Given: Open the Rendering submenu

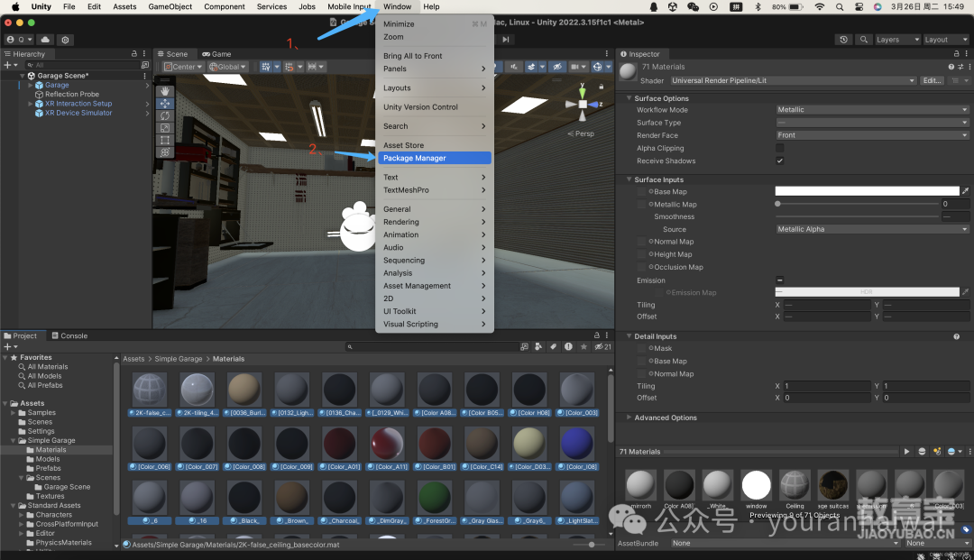Looking at the screenshot, I should [x=434, y=222].
